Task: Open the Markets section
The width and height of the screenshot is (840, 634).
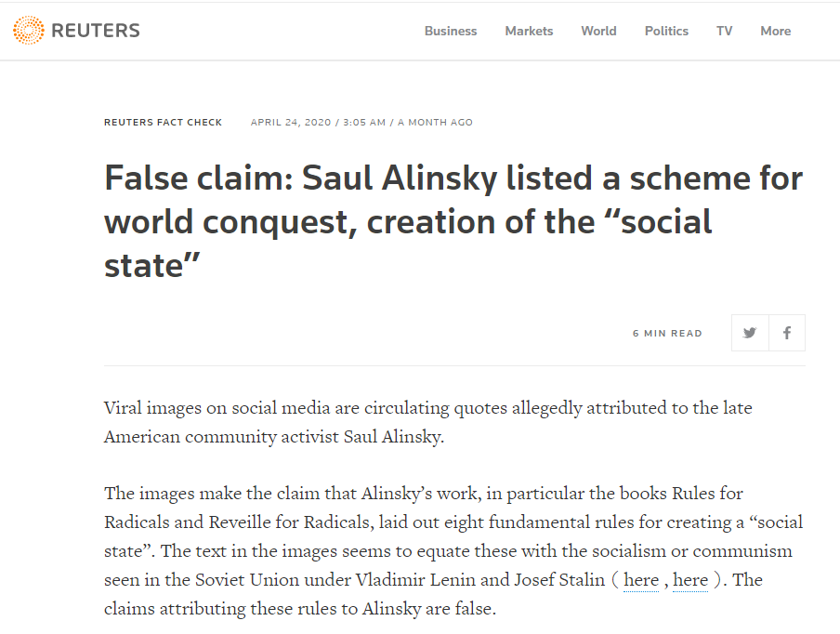Action: click(x=529, y=31)
